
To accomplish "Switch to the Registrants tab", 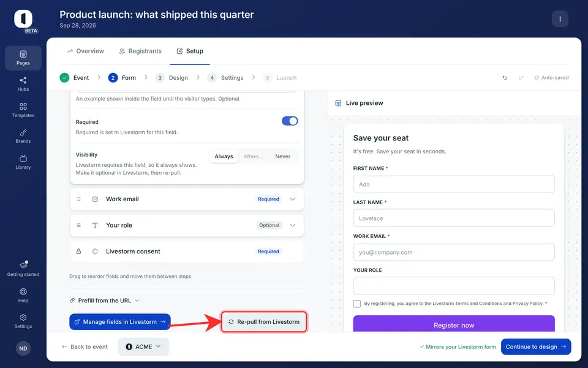I will (140, 51).
